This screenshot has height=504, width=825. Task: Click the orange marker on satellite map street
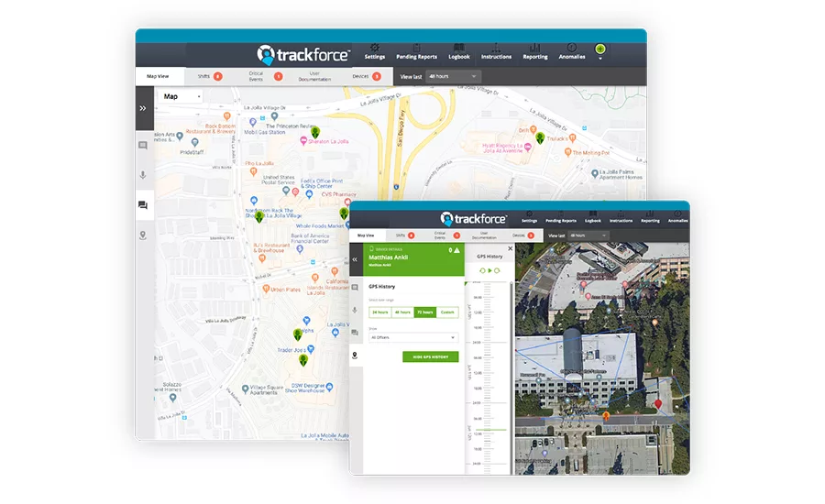click(606, 416)
